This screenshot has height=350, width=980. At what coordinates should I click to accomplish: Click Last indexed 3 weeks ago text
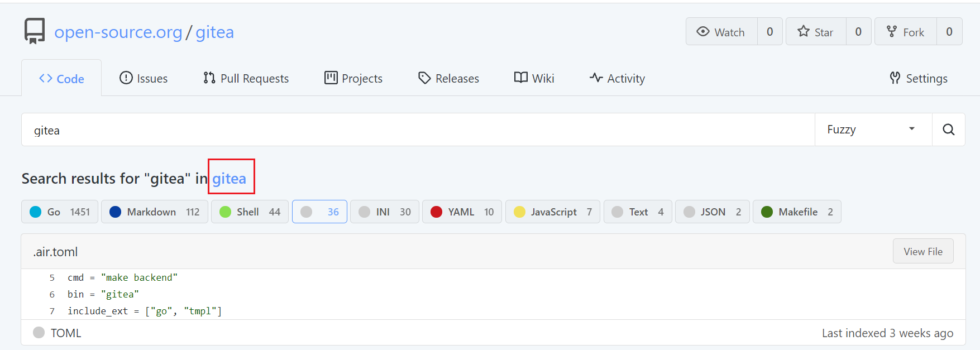887,333
